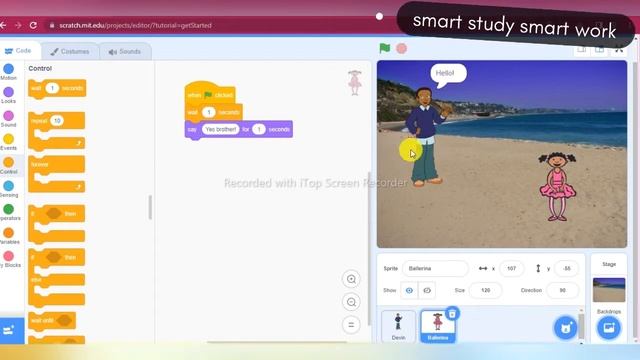Click the 'when flag clicked' script block
This screenshot has width=640, height=360.
pos(210,93)
